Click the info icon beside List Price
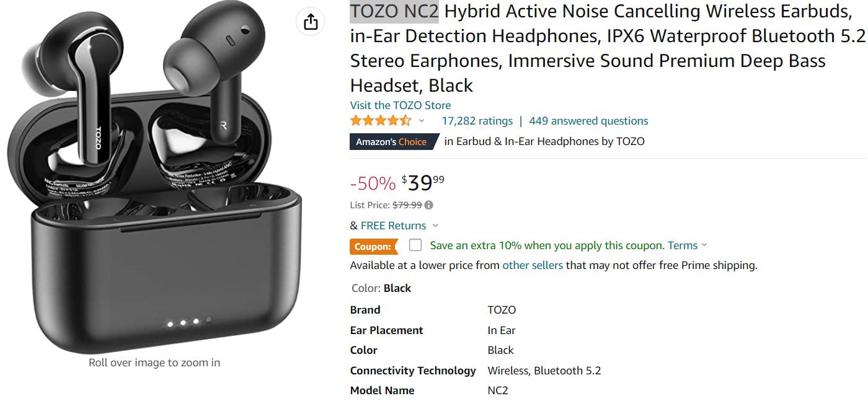This screenshot has width=868, height=401. (x=429, y=205)
